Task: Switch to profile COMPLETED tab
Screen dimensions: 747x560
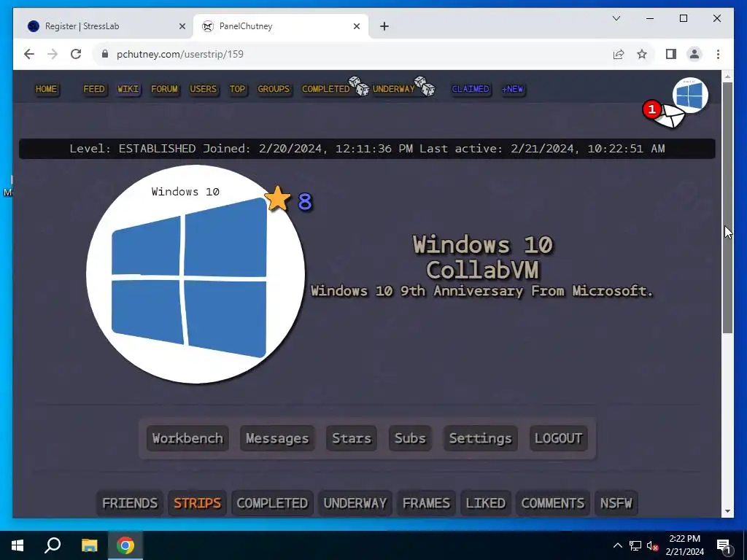Action: point(273,503)
